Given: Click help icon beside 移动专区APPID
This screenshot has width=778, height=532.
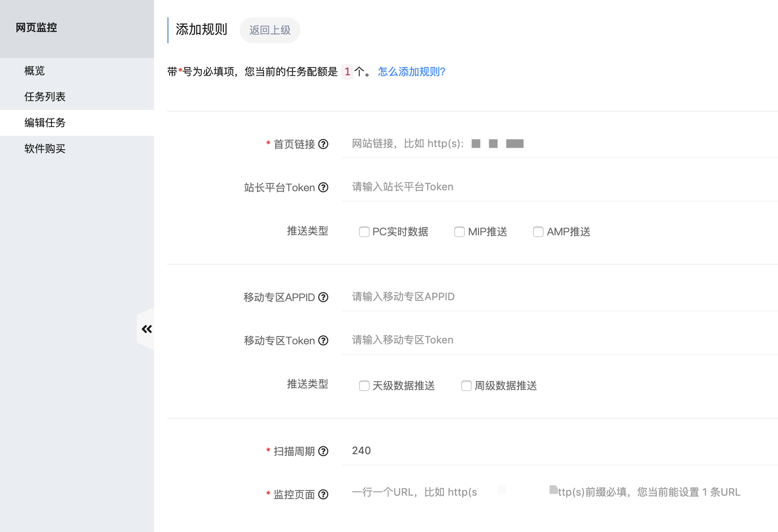Looking at the screenshot, I should [x=323, y=297].
